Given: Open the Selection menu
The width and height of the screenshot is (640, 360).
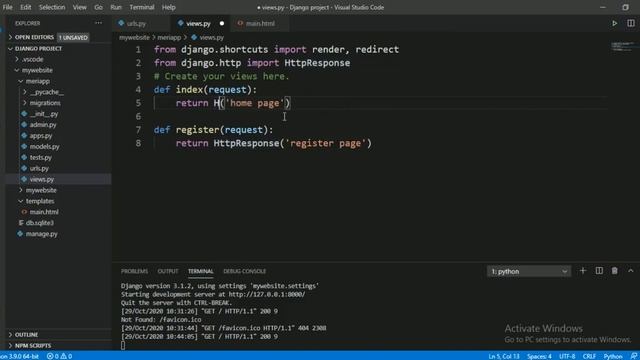Looking at the screenshot, I should click(52, 7).
